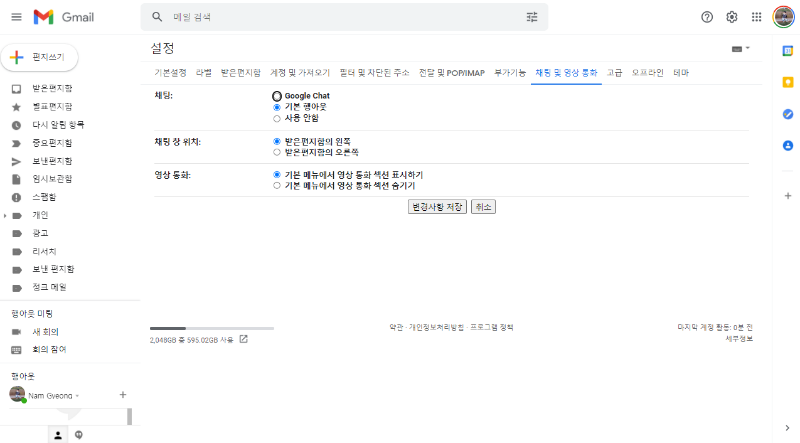
Task: Open Google Tasks in the side panel
Action: pyautogui.click(x=787, y=114)
